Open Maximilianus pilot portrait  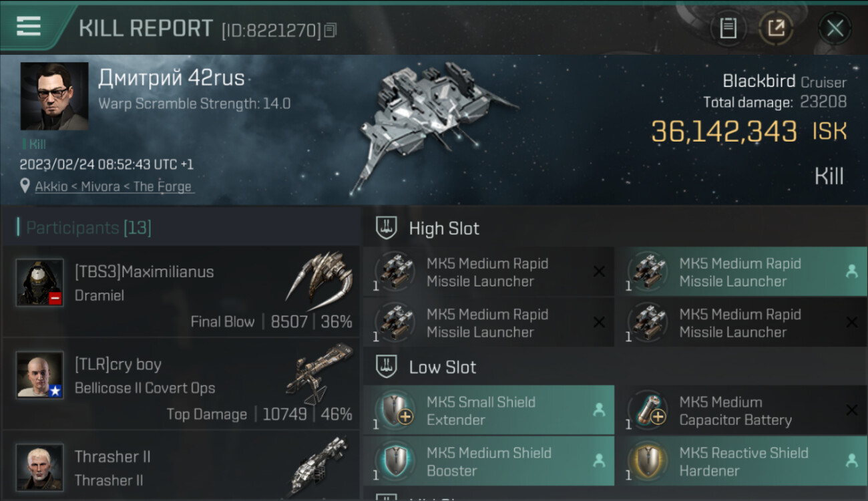40,282
